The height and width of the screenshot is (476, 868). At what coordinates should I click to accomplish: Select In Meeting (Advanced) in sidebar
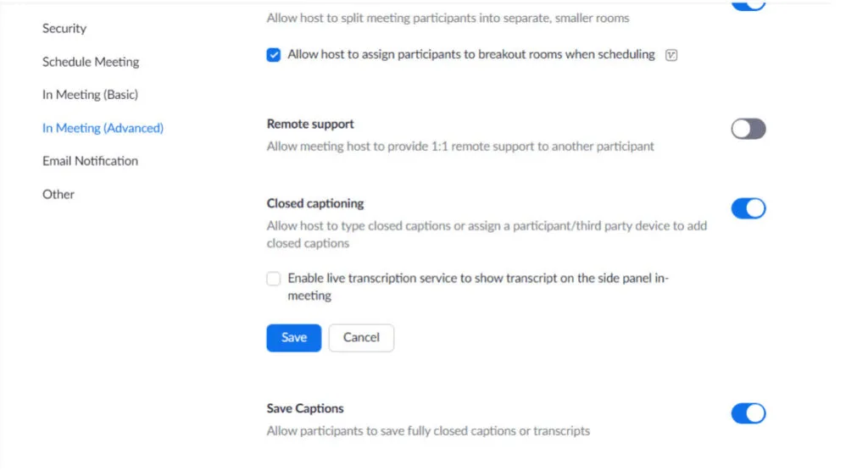click(x=103, y=128)
